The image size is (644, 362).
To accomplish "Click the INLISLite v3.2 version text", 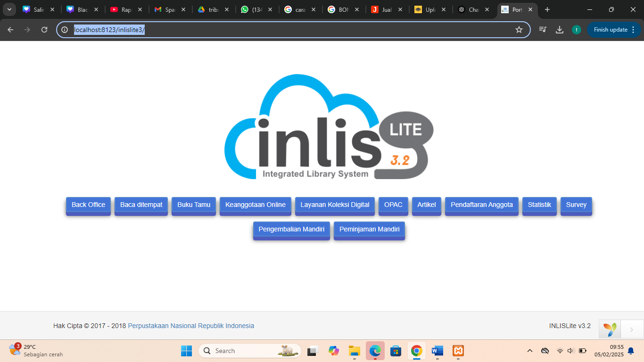I will 570,326.
